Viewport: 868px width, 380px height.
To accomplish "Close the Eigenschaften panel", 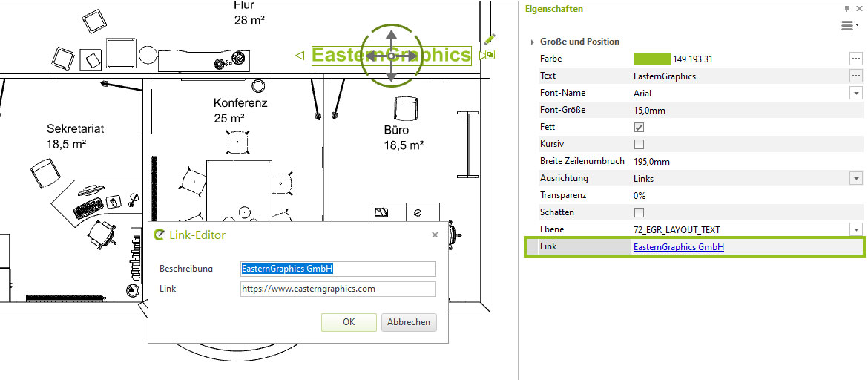I will click(x=858, y=8).
